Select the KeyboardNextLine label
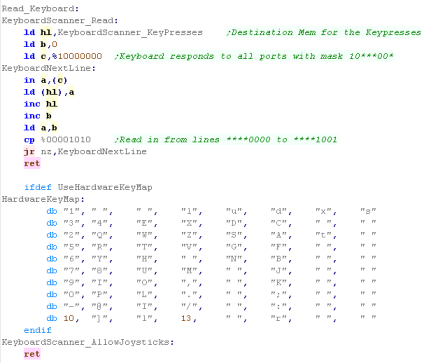 (49, 68)
